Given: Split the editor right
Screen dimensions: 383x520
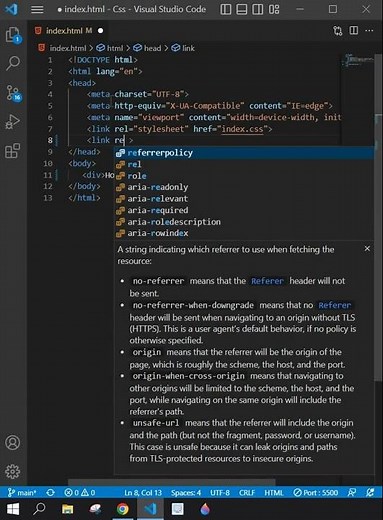Looking at the screenshot, I should click(x=354, y=31).
